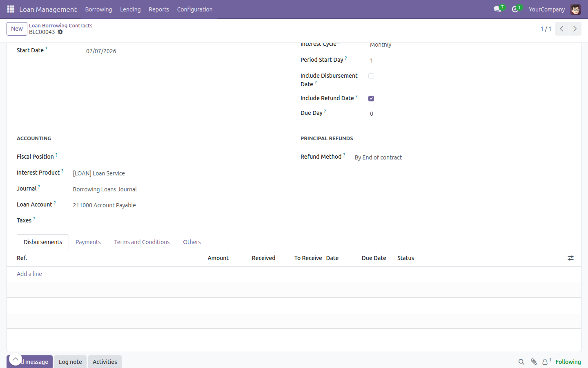This screenshot has width=588, height=368.
Task: Open the column options adjust icon
Action: [x=570, y=258]
